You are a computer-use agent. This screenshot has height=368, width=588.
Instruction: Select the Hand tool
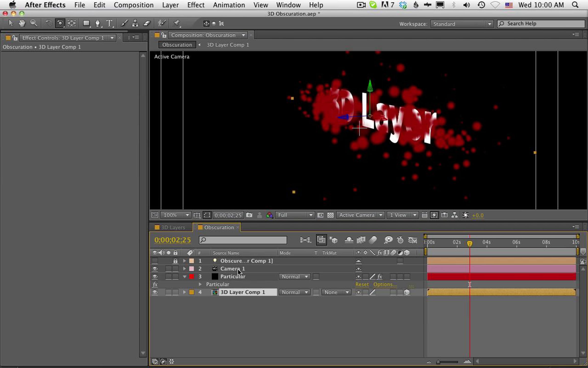22,23
